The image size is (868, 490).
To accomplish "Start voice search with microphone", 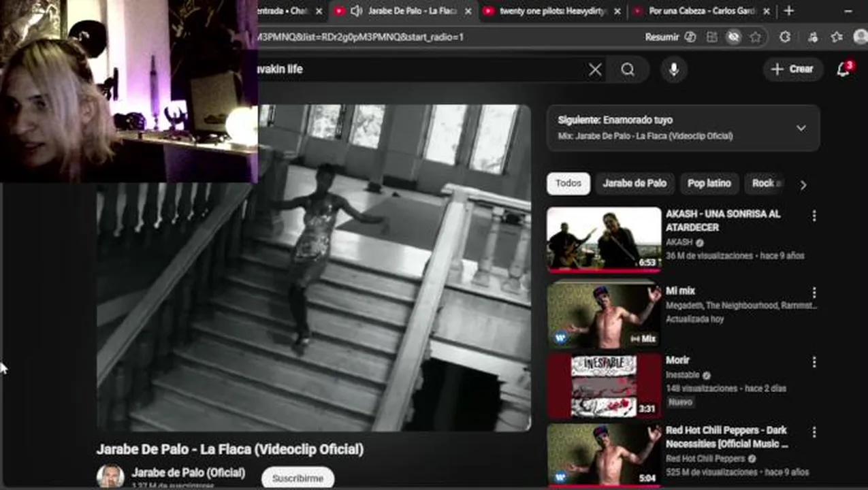I will (674, 69).
